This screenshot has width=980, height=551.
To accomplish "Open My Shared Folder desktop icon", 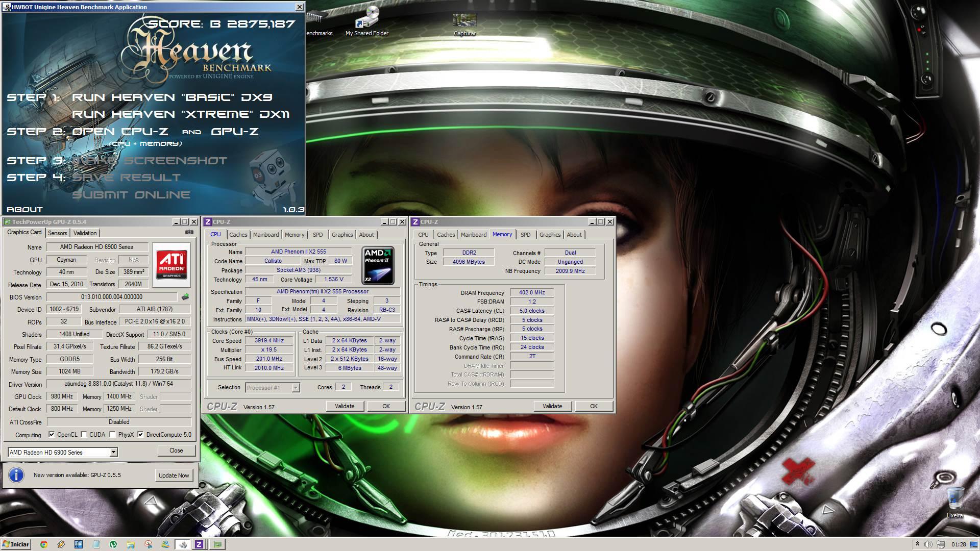I will [x=367, y=21].
